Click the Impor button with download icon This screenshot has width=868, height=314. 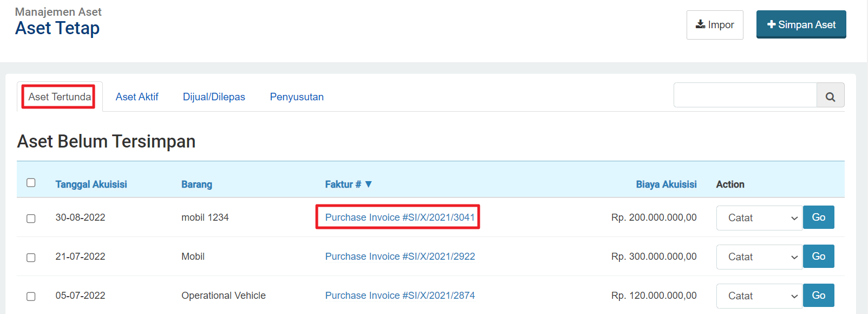pyautogui.click(x=715, y=25)
